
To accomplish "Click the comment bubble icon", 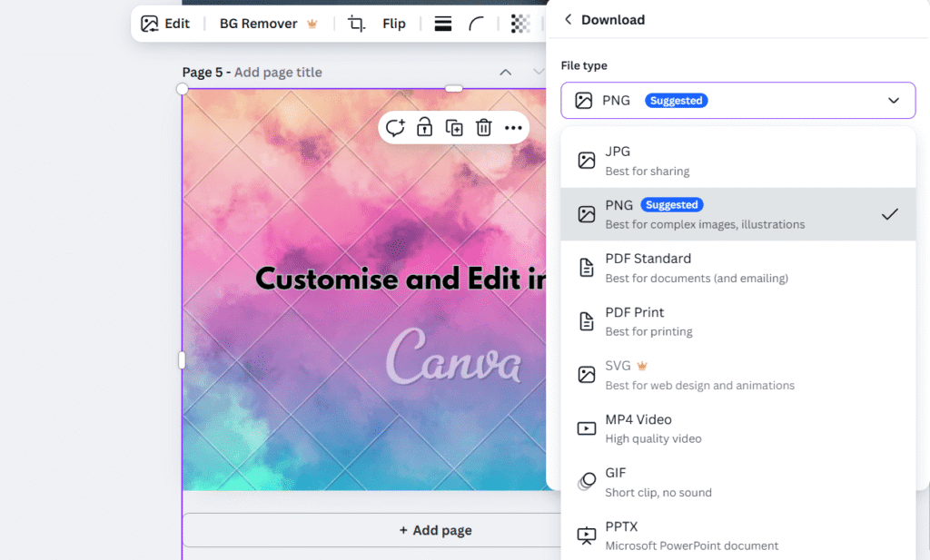I will (395, 127).
